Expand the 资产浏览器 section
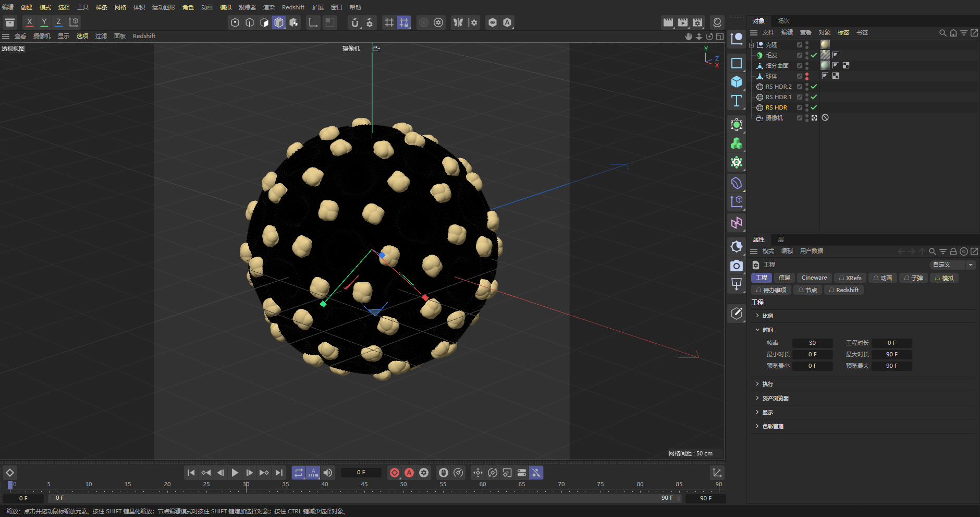 pos(757,398)
